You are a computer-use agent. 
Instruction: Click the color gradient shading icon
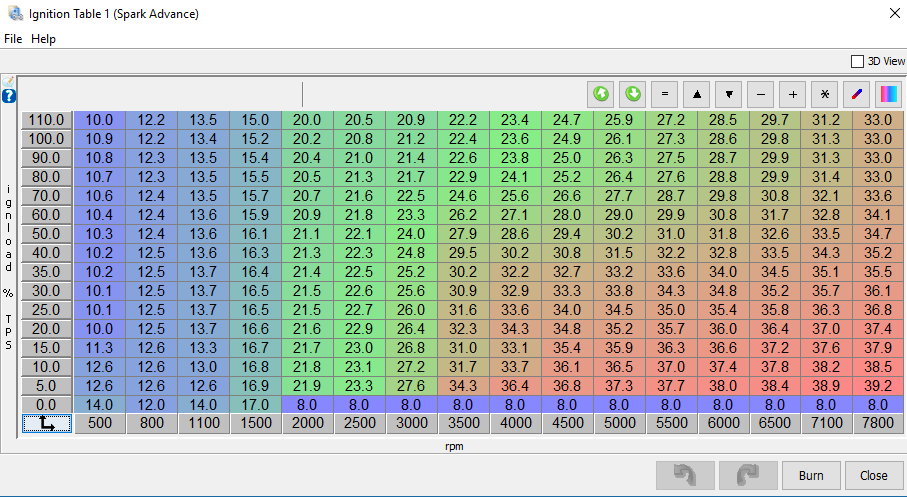889,94
